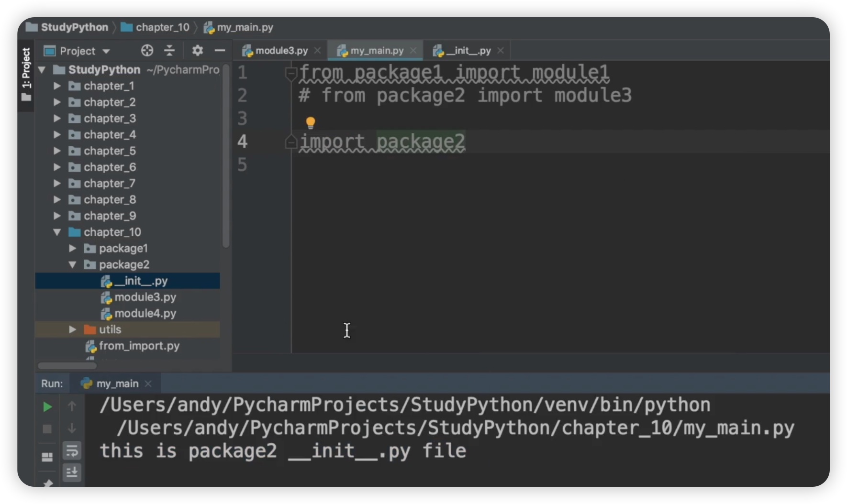Click the 'this is package2 __init__.py file' output

tap(283, 451)
